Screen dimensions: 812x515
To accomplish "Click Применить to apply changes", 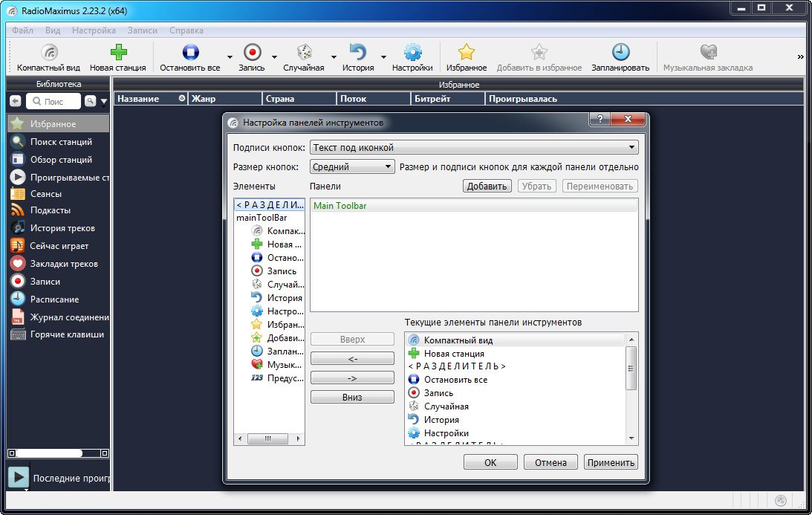I will click(x=611, y=462).
